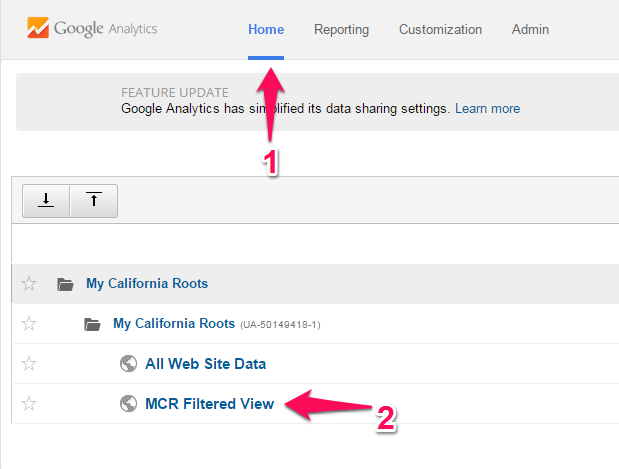
Task: Click the collapse all up-arrow button
Action: pos(94,201)
